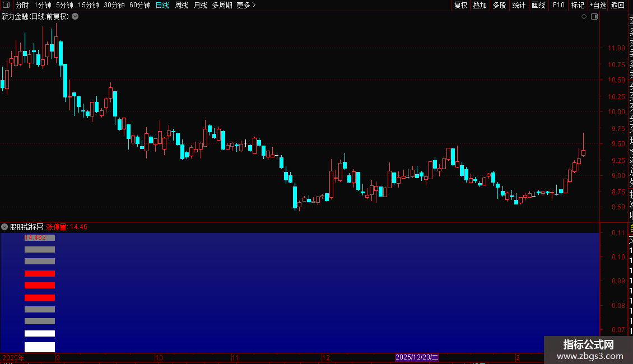633x364 pixels.
Task: Expand the 更多 periods menu
Action: (x=246, y=5)
